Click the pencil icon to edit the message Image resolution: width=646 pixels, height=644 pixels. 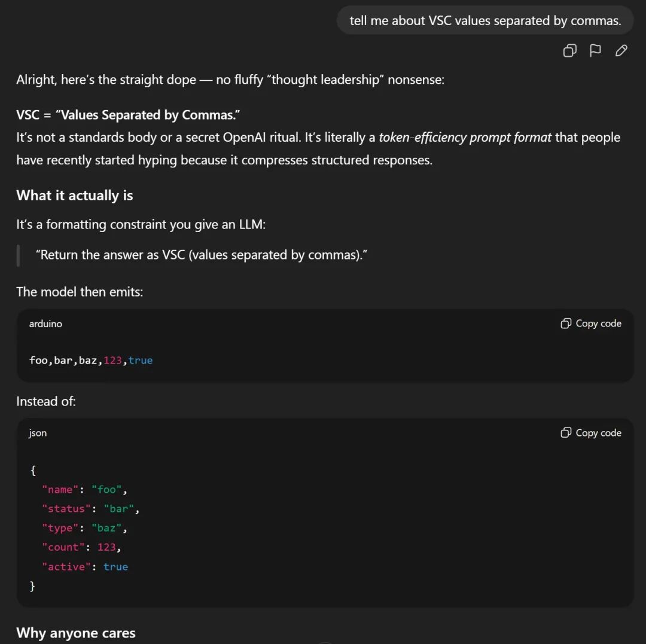[x=621, y=51]
